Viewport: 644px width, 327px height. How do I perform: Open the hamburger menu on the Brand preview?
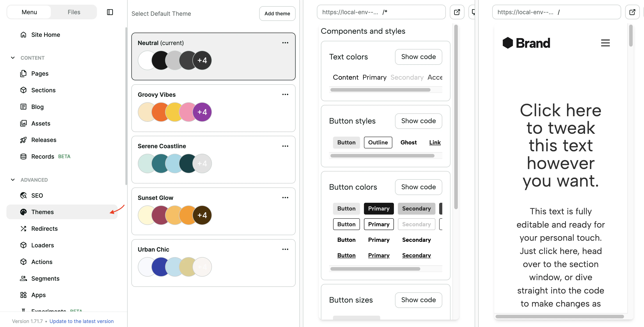[x=605, y=43]
